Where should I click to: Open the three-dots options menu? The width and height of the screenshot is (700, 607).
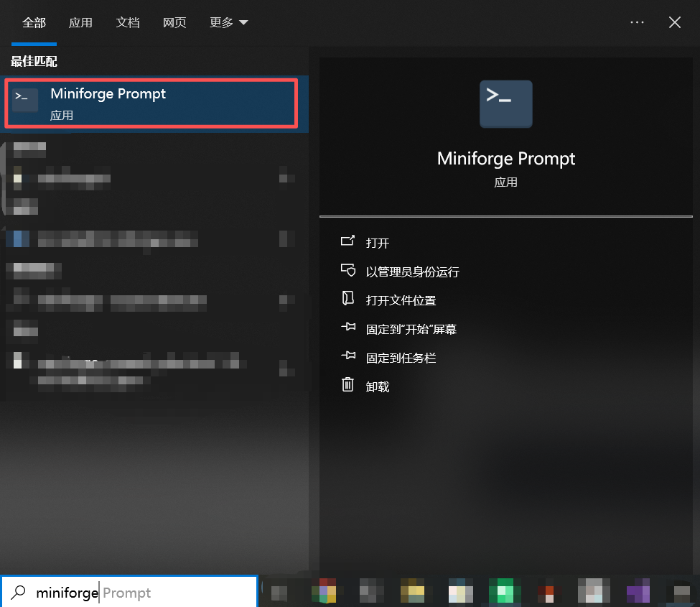coord(637,22)
